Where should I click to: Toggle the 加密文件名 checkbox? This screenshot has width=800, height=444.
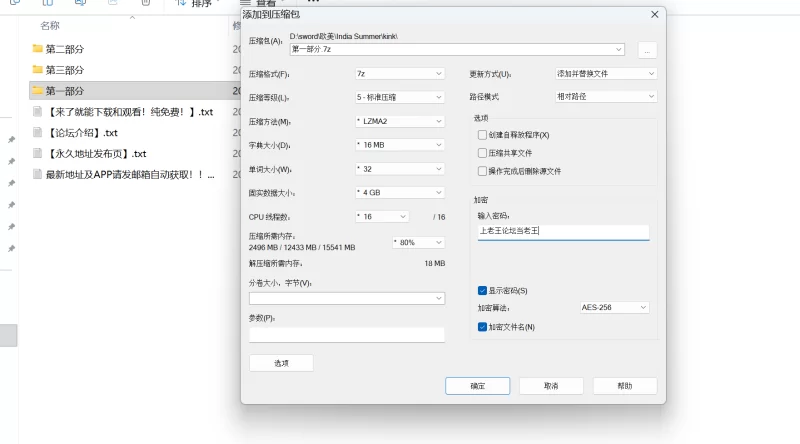click(x=483, y=327)
